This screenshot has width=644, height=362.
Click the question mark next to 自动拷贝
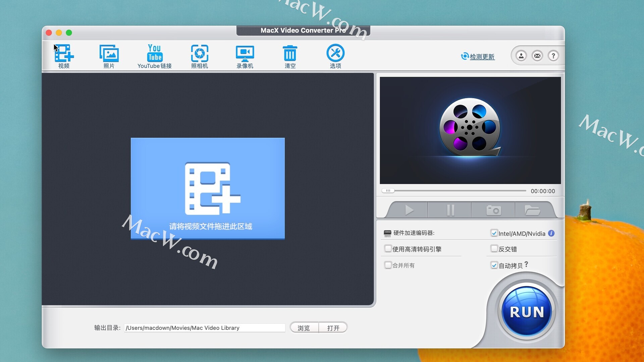click(x=526, y=264)
